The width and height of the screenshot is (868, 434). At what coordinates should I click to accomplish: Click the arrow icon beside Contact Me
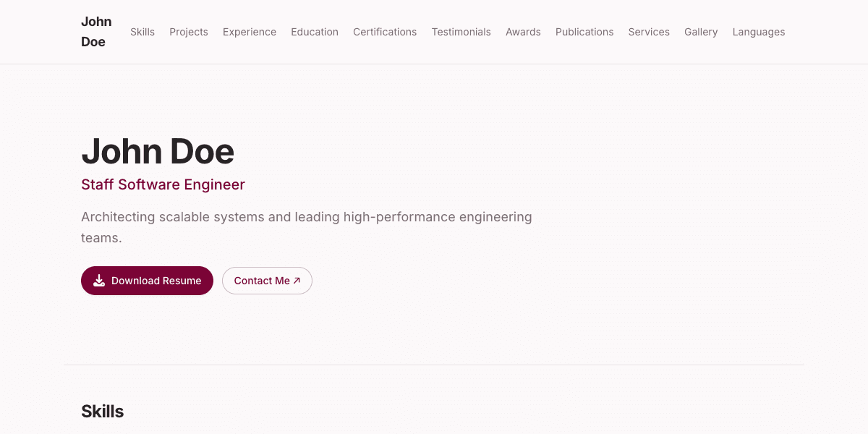(297, 281)
